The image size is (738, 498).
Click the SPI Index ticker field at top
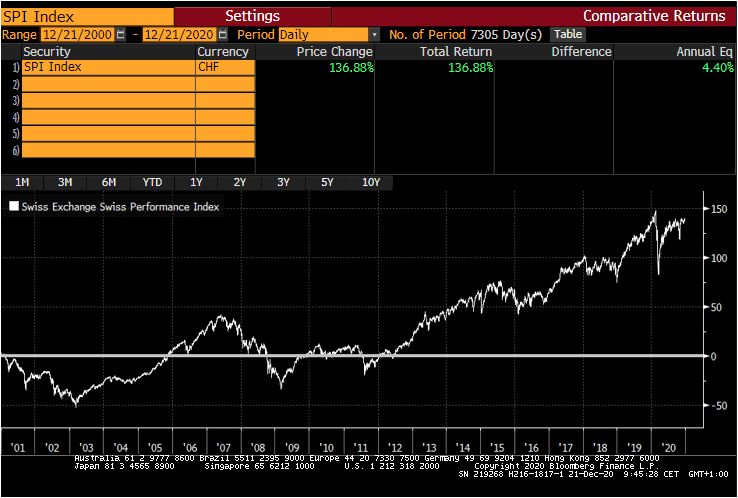(88, 17)
